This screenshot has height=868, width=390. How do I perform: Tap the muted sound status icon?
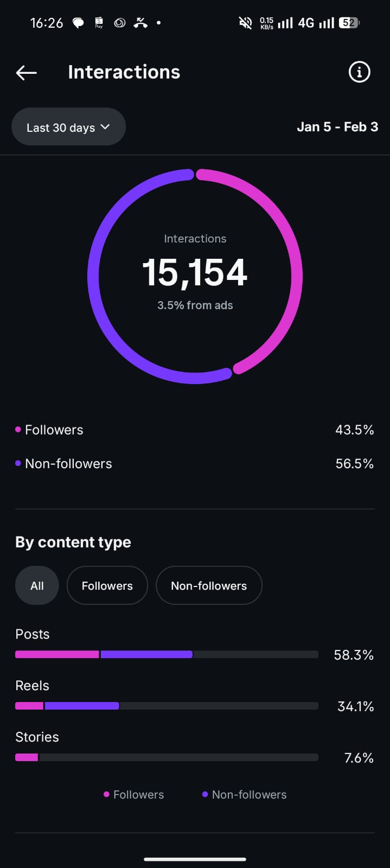pos(245,23)
